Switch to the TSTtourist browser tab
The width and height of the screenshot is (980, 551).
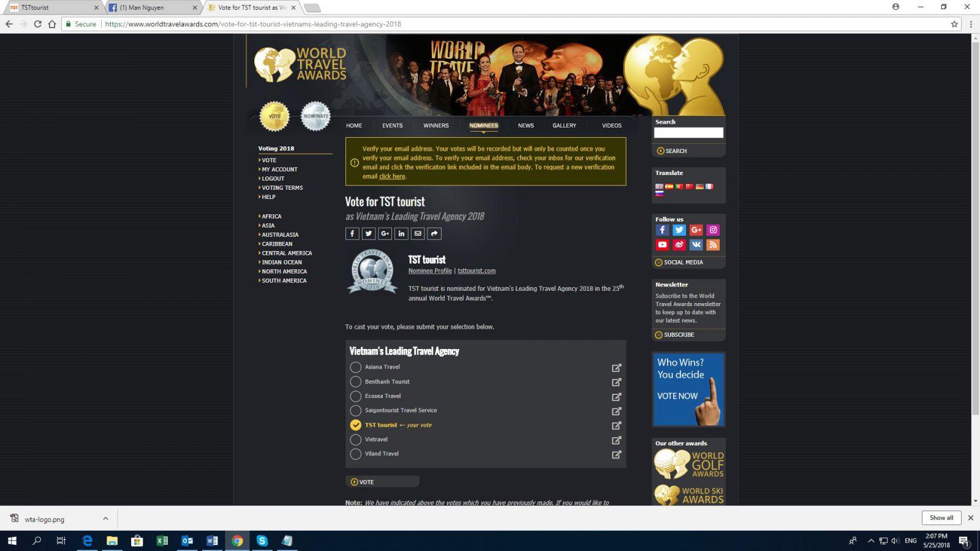point(52,8)
